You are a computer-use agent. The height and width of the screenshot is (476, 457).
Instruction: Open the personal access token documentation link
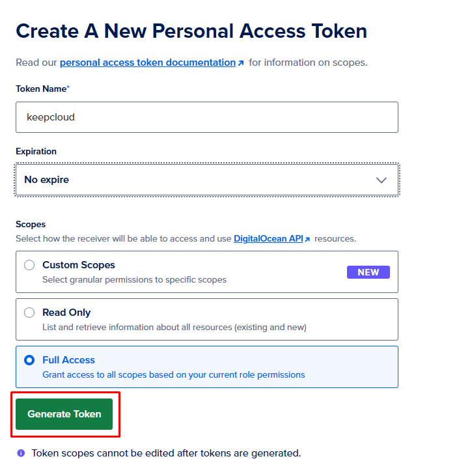(148, 63)
